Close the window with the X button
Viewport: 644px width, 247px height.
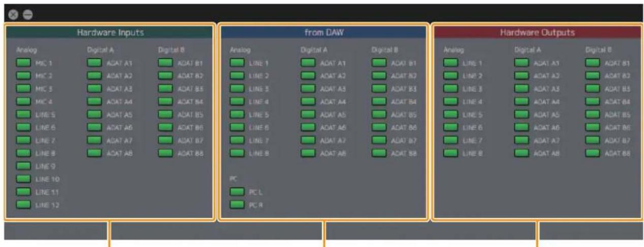(14, 15)
